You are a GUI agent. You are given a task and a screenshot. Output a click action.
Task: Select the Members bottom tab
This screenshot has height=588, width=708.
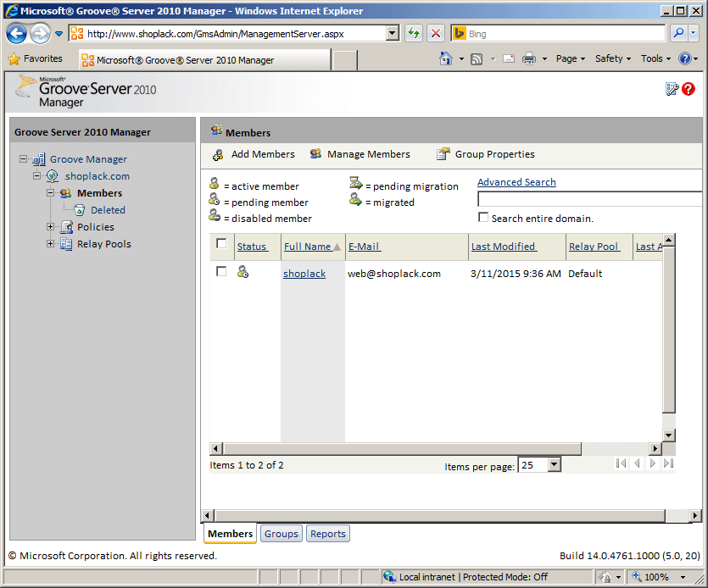231,534
